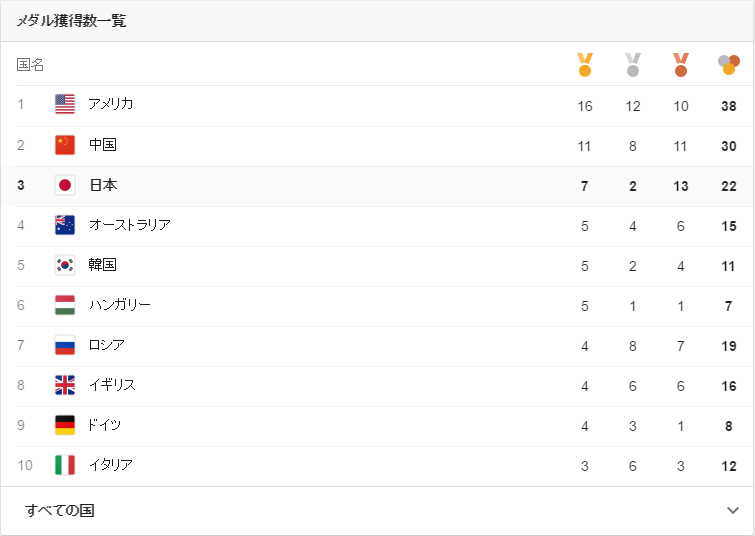755x536 pixels.
Task: Click the Hungary flag icon
Action: (65, 305)
